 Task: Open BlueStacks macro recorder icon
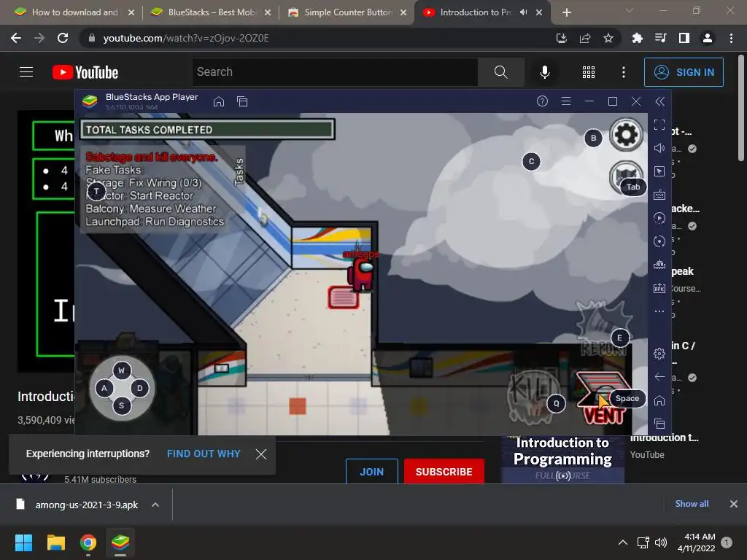(659, 218)
